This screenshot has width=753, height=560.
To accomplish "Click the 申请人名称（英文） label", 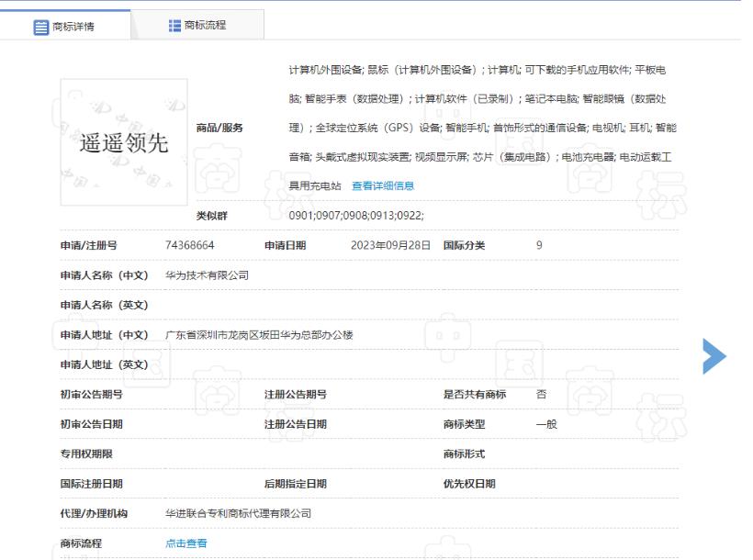I will click(x=104, y=305).
